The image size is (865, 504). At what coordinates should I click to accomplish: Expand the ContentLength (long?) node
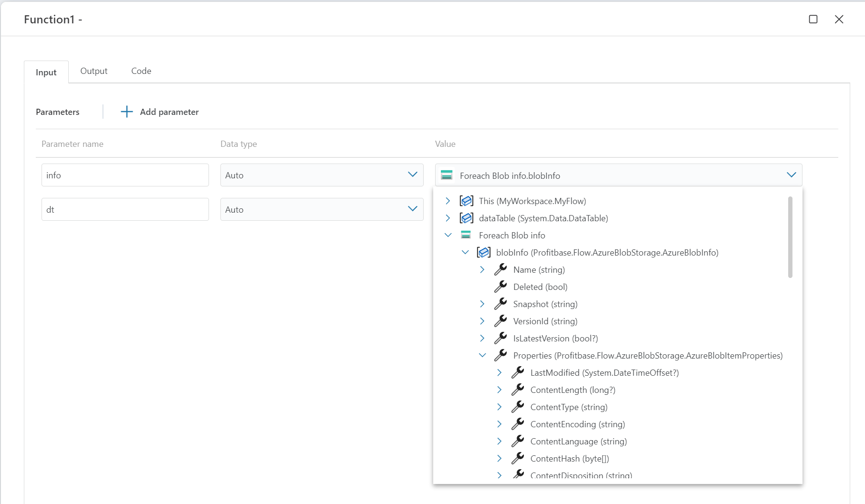pyautogui.click(x=500, y=390)
